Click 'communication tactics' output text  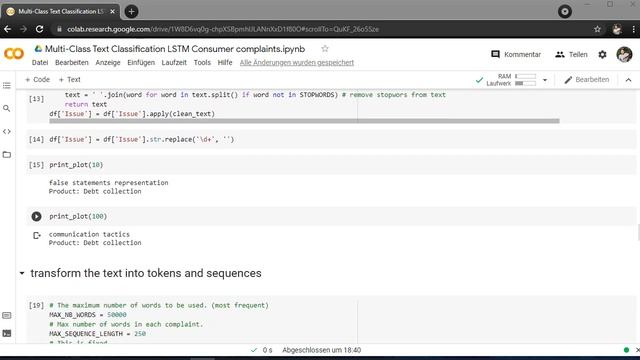coord(89,234)
